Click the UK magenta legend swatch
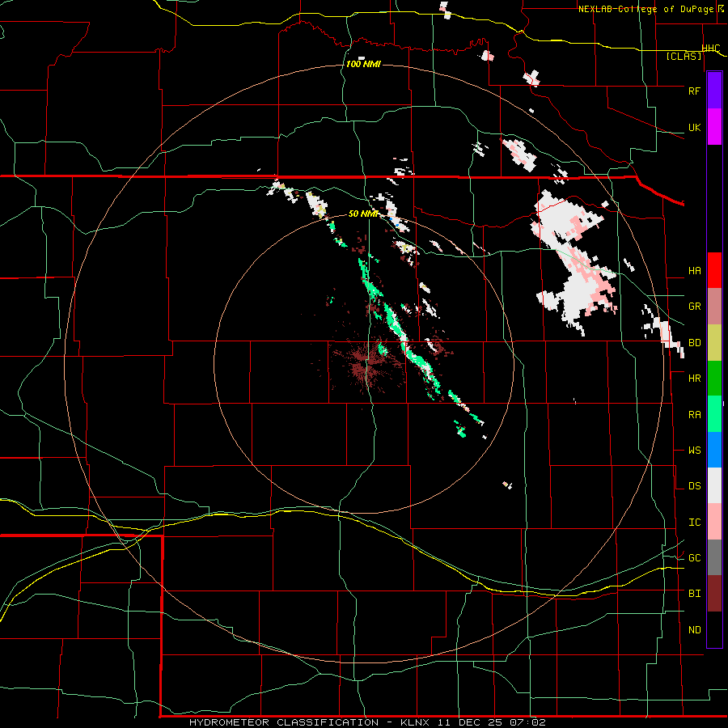 pyautogui.click(x=714, y=127)
